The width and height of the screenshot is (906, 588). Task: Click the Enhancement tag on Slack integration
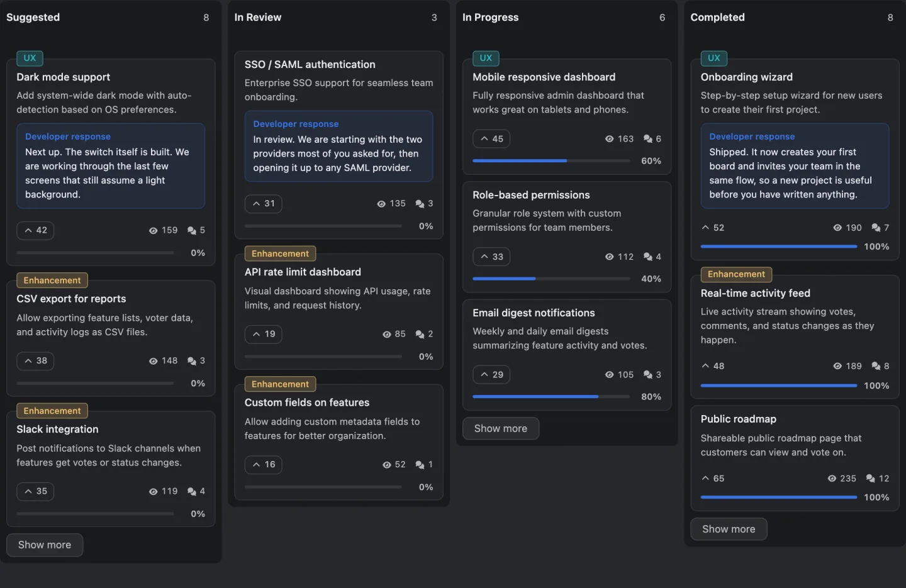[52, 411]
